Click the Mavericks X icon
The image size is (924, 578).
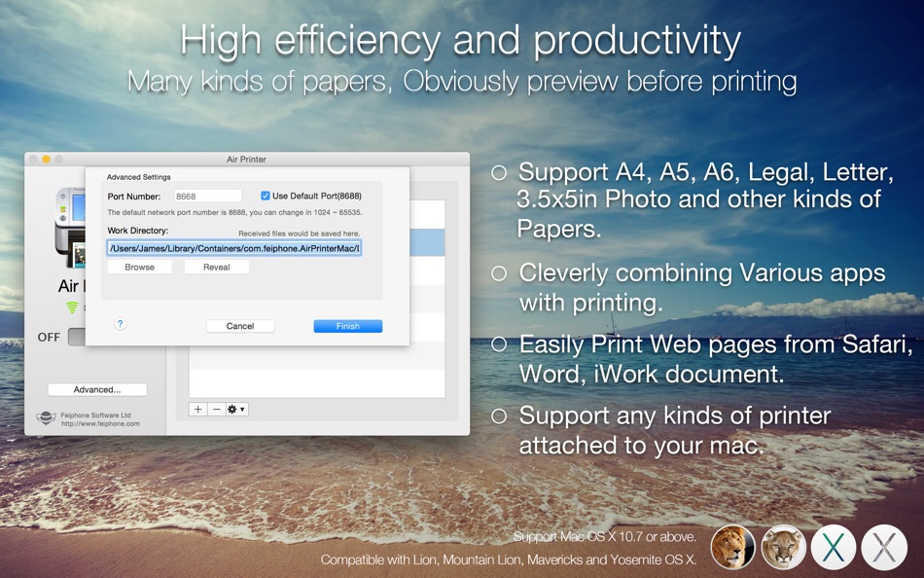[834, 547]
